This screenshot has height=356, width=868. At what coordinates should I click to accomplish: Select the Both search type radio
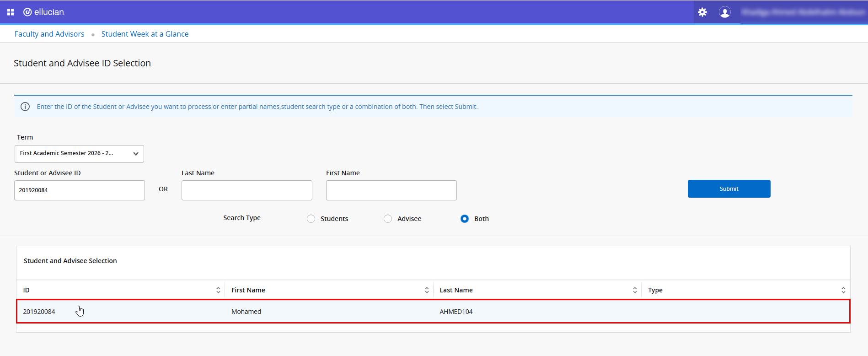point(465,219)
